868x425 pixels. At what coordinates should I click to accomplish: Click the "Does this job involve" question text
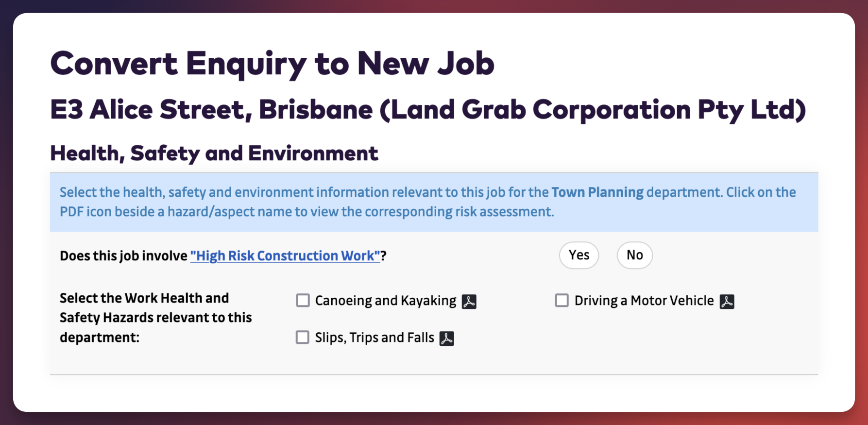tap(123, 256)
